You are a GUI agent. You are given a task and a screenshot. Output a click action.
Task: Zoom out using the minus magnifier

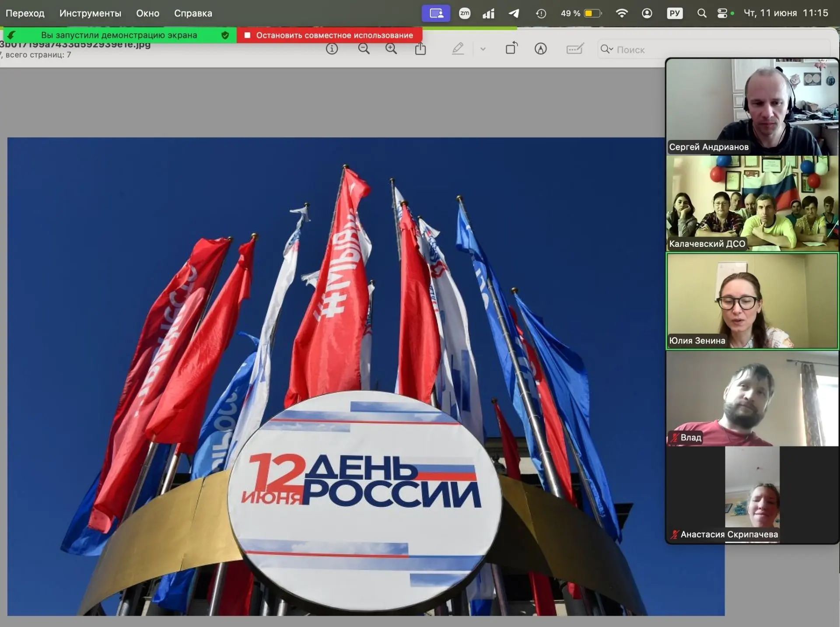[x=364, y=49]
